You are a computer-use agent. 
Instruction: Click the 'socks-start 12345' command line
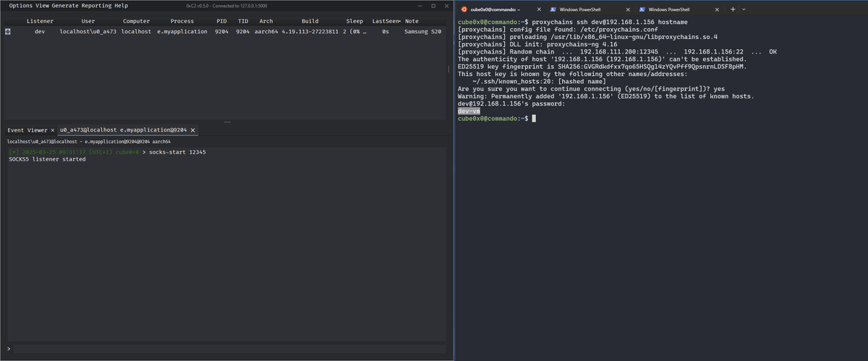tap(177, 153)
